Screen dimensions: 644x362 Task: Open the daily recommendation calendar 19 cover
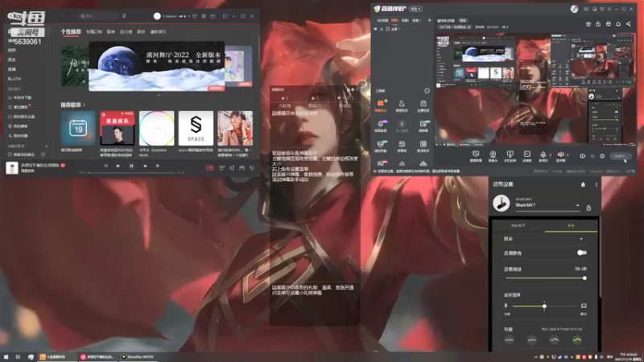[x=78, y=128]
